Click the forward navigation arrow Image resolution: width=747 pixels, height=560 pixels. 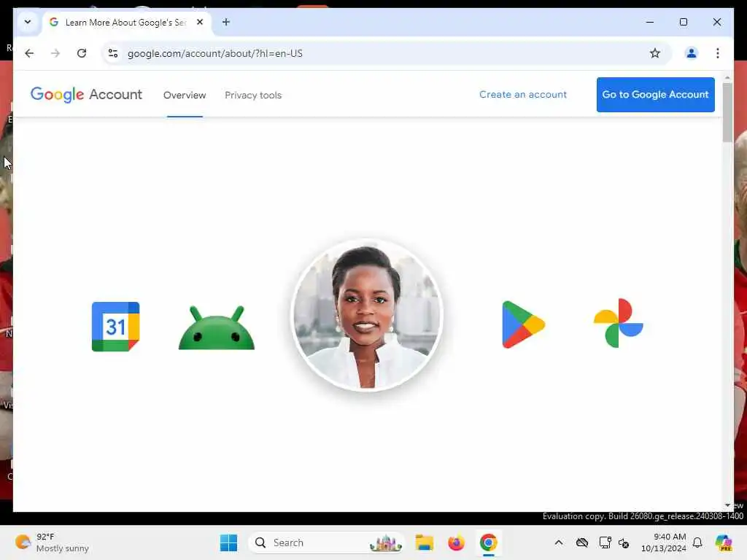[x=55, y=53]
